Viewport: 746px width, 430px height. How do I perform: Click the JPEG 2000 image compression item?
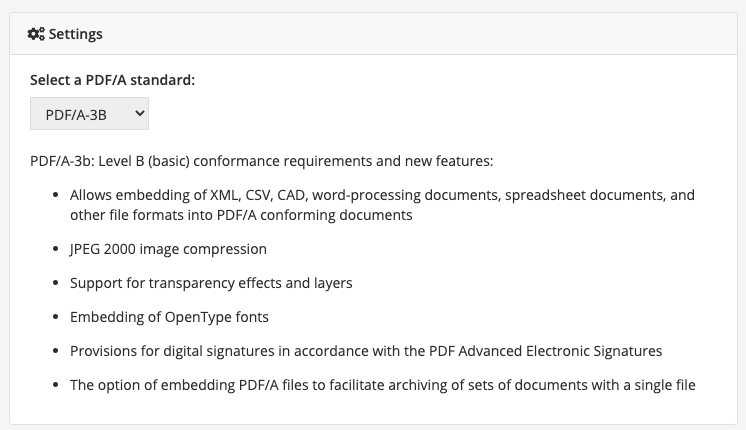(168, 249)
